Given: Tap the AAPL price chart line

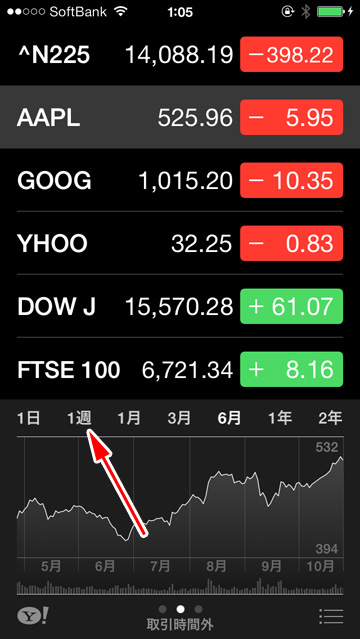Looking at the screenshot, I should pos(180,498).
